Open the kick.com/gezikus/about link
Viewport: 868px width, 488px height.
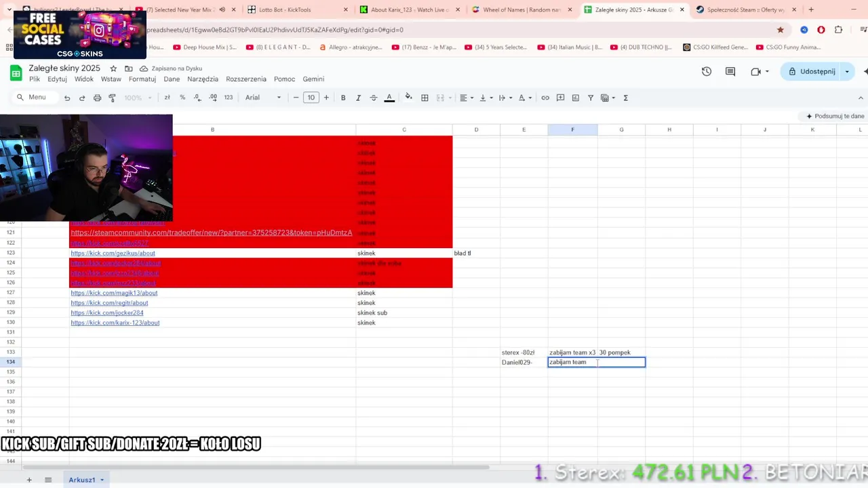click(113, 253)
